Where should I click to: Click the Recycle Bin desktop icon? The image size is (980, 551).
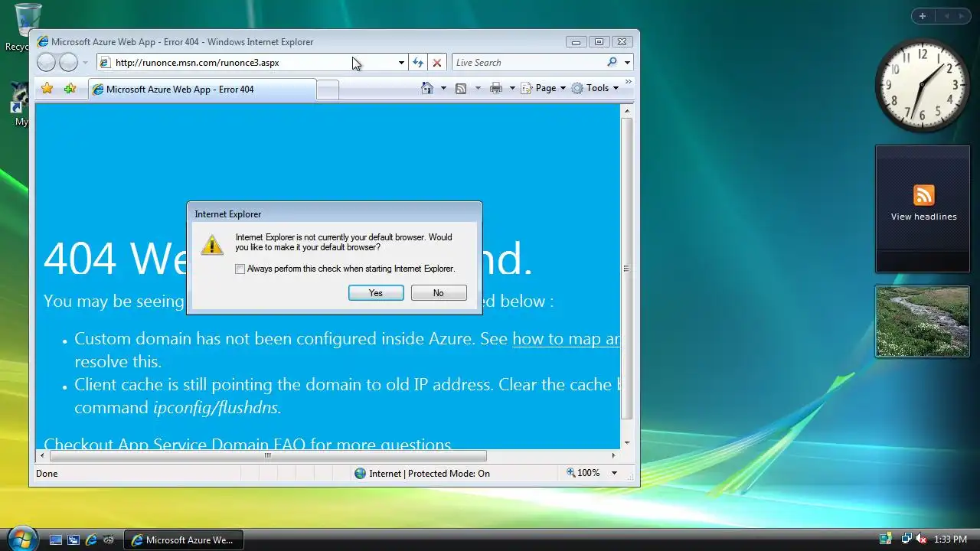27,27
